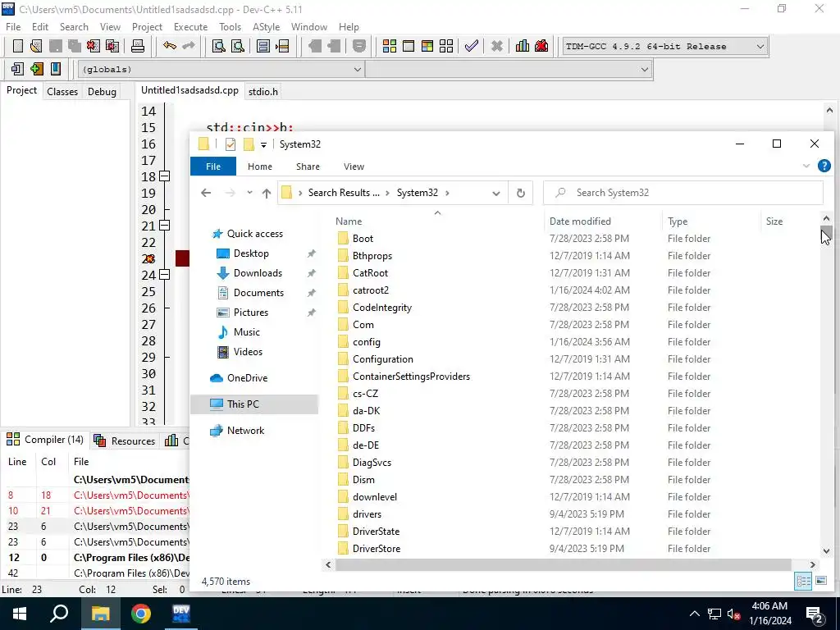Screen dimensions: 840x630
Task: Select the compiler error row at line 8
Action: pyautogui.click(x=97, y=495)
